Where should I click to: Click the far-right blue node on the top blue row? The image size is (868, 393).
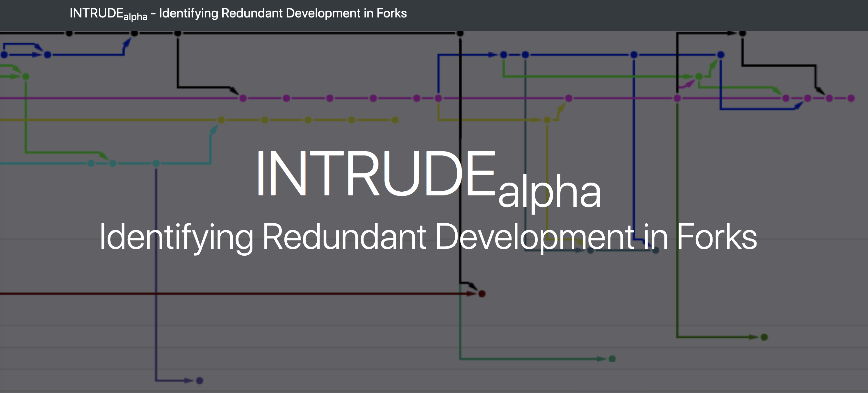click(721, 55)
